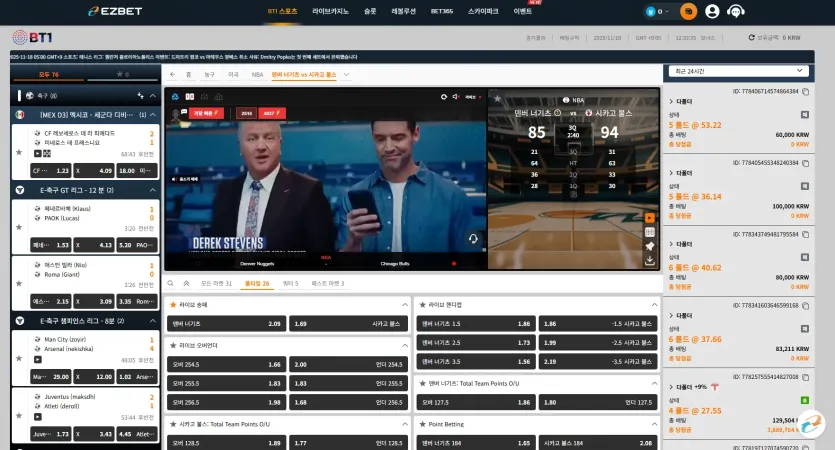Select the All 76 sports tab in sidebar

[48, 75]
